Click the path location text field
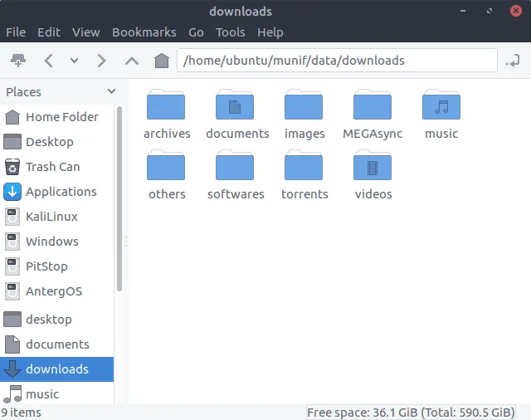Viewport: 531px width, 420px height. (337, 61)
